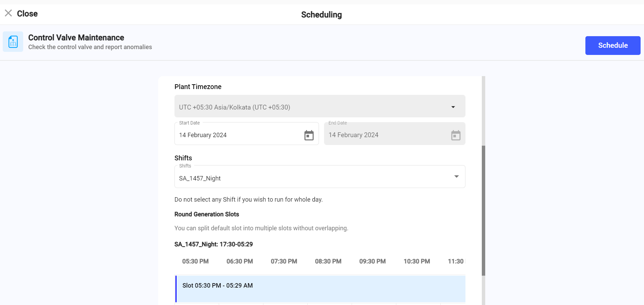Screen dimensions: 644x305
Task: Click the Start Date 14 February 2024 field
Action: point(239,135)
